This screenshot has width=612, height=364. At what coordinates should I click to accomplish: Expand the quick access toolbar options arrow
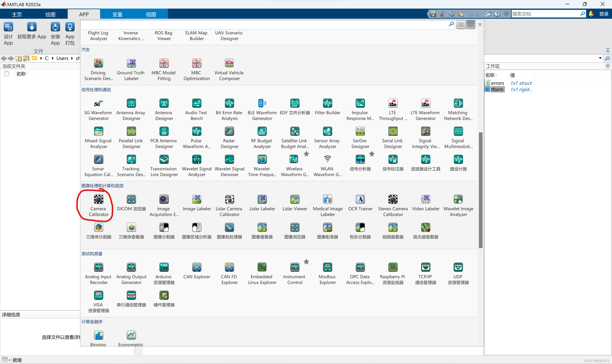(506, 14)
